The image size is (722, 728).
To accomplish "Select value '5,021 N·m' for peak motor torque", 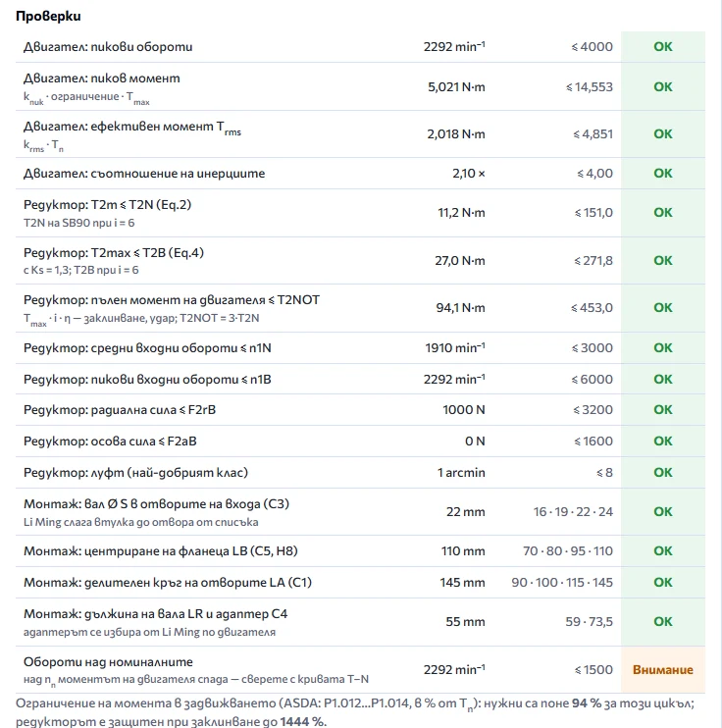I will coord(456,86).
